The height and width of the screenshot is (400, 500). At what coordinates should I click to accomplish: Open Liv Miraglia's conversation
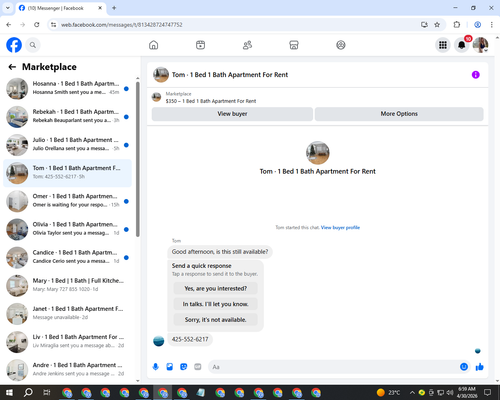point(68,342)
